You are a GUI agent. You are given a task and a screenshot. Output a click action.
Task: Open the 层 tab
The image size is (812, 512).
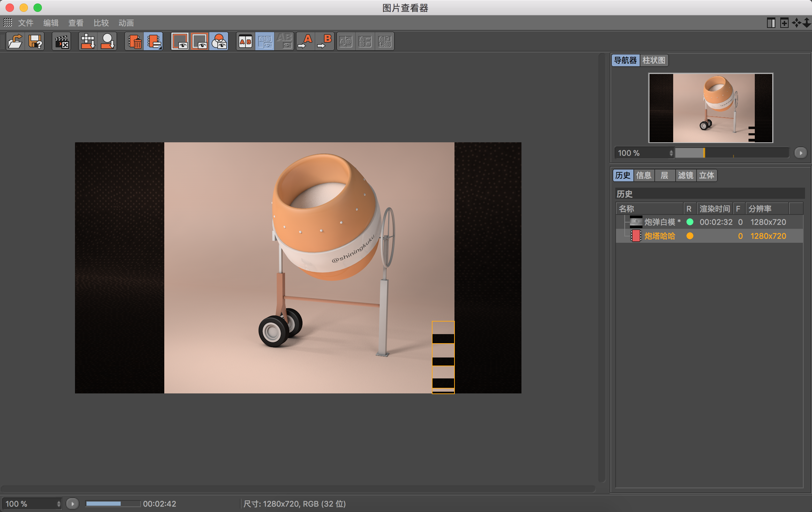665,175
